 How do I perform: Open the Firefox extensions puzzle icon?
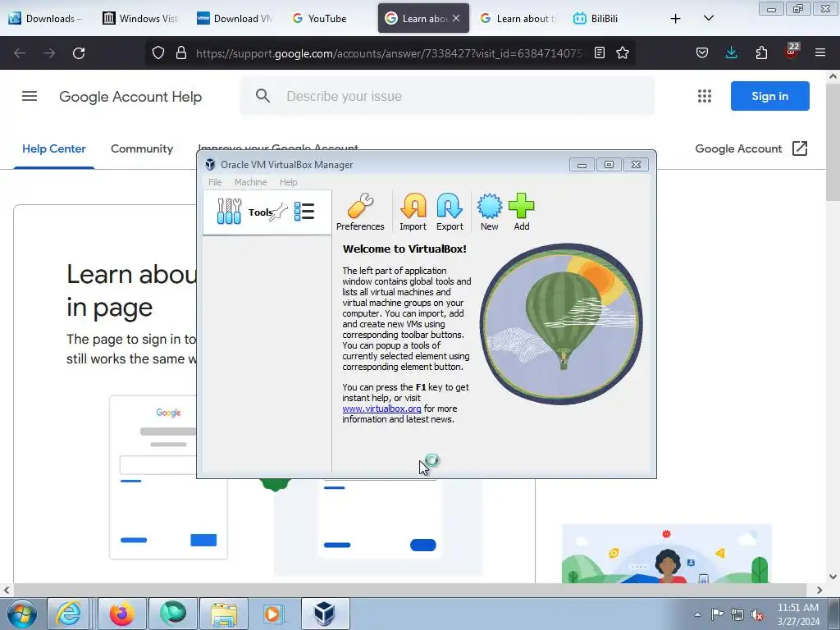[761, 53]
